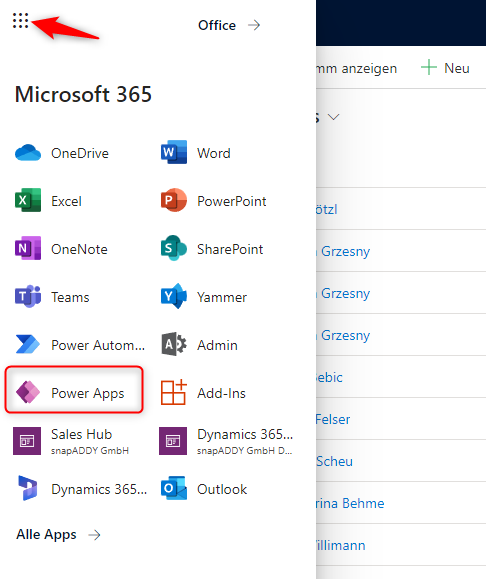Open the OneDrive app icon

[x=28, y=153]
